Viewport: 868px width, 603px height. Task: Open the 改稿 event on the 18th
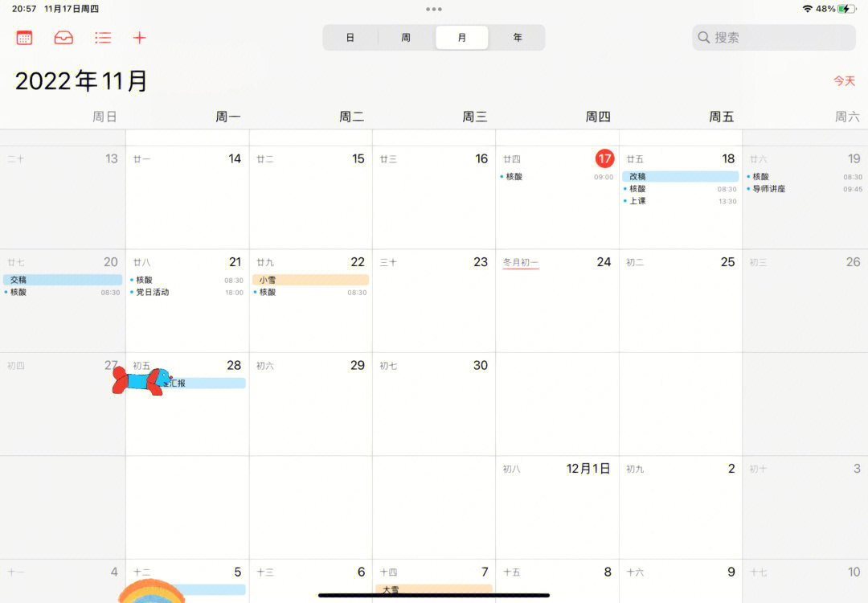pyautogui.click(x=680, y=176)
